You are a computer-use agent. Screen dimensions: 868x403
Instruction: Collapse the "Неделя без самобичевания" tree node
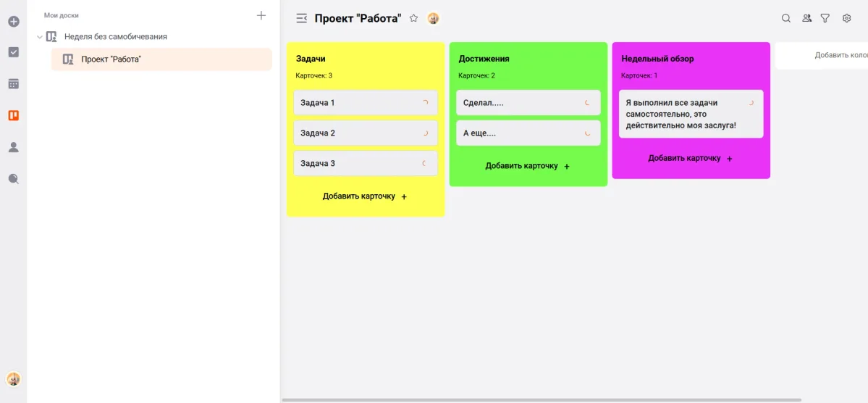[x=40, y=37]
